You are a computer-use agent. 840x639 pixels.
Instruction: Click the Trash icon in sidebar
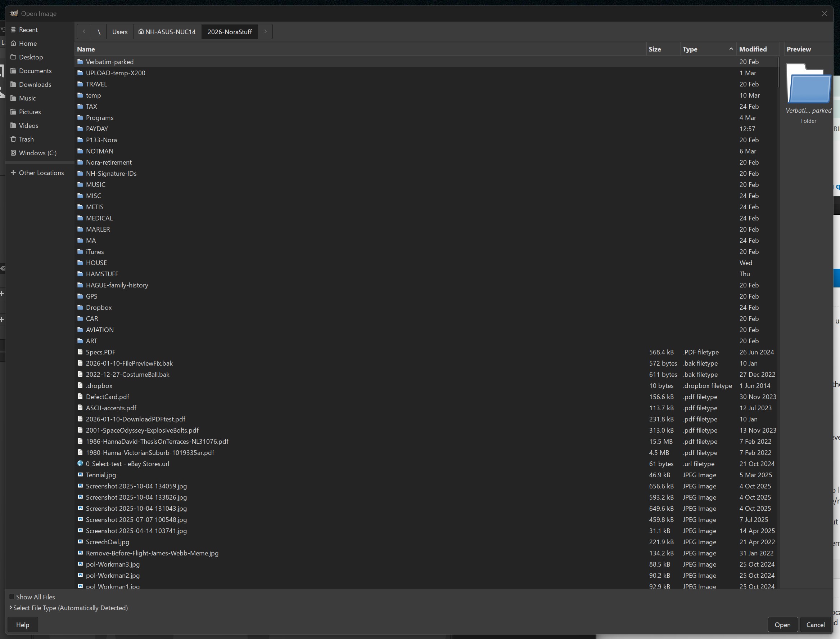pyautogui.click(x=13, y=139)
